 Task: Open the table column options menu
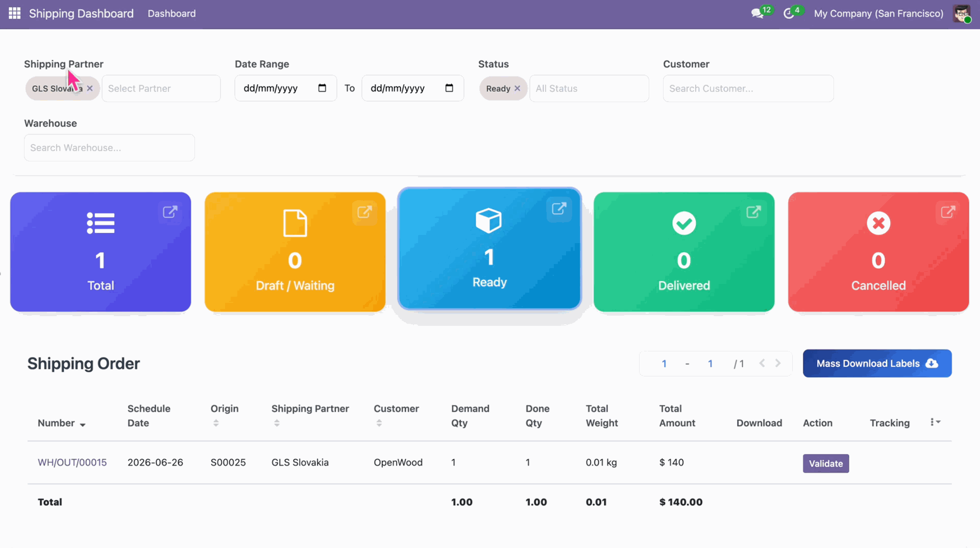[935, 422]
